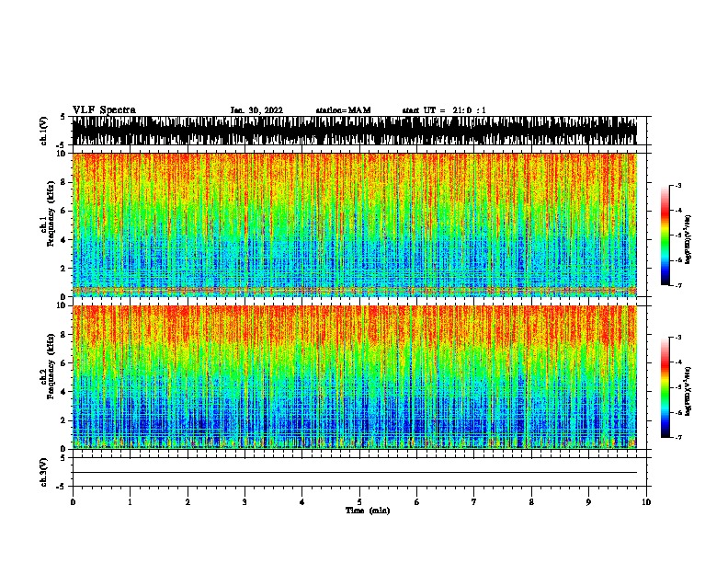
Task: Click the "start UT = 21:0 :1" header text
Action: 443,110
